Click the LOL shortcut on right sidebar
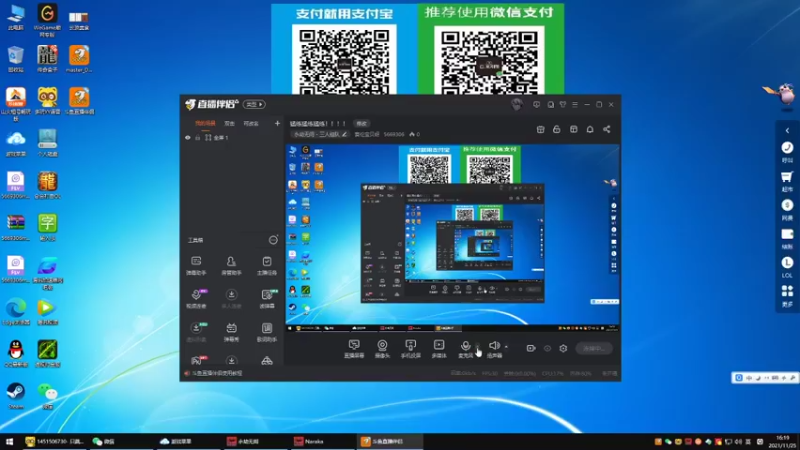 point(787,267)
